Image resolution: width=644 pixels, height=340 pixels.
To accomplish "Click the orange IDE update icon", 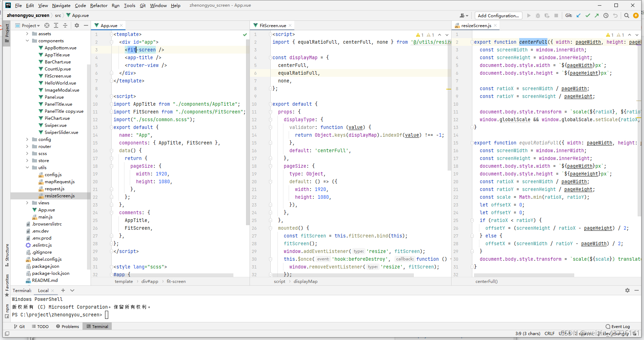I will (636, 16).
